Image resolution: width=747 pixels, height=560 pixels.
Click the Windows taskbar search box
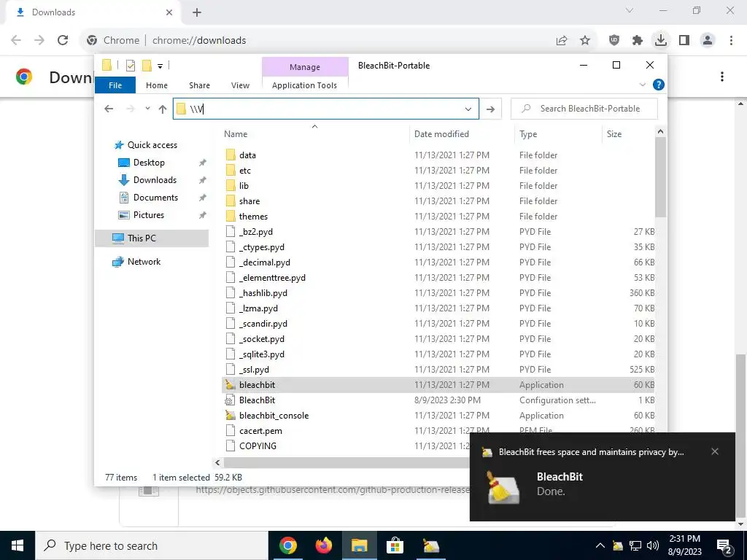(152, 545)
